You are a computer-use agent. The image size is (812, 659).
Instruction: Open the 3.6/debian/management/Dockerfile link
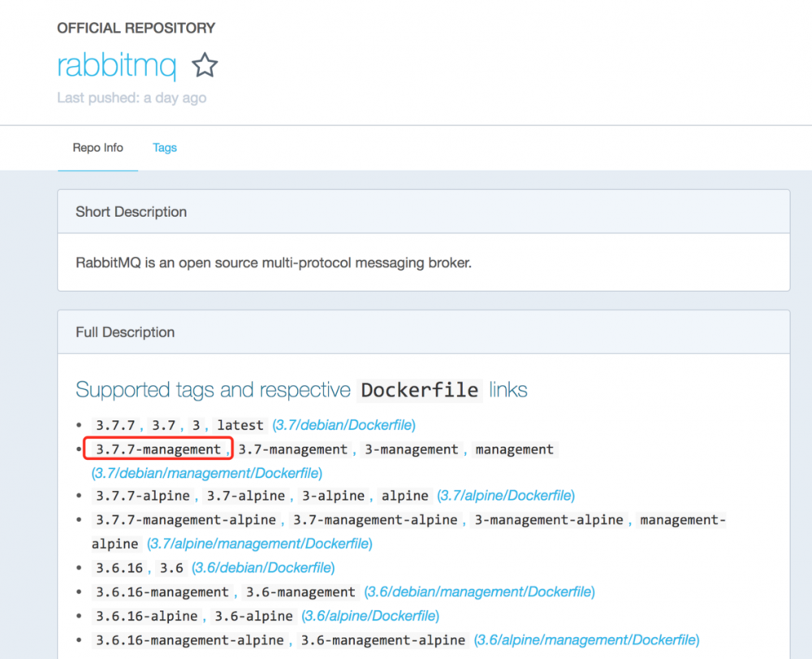pos(480,592)
